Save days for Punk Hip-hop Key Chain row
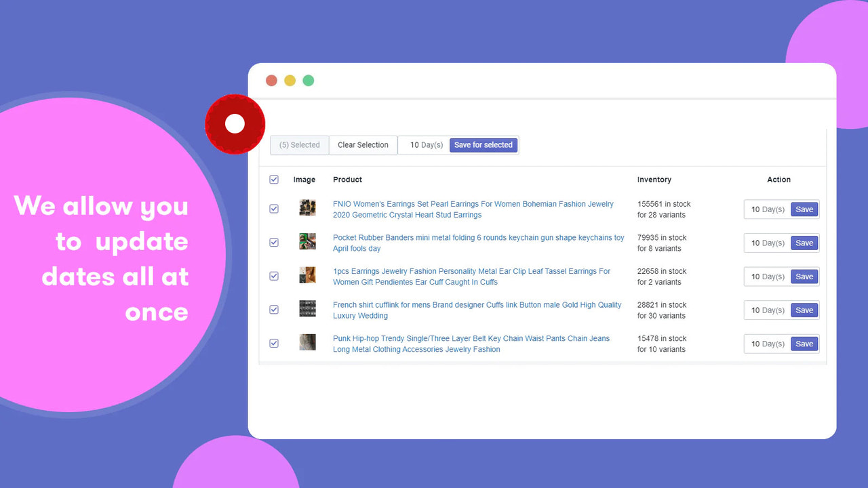 (804, 344)
